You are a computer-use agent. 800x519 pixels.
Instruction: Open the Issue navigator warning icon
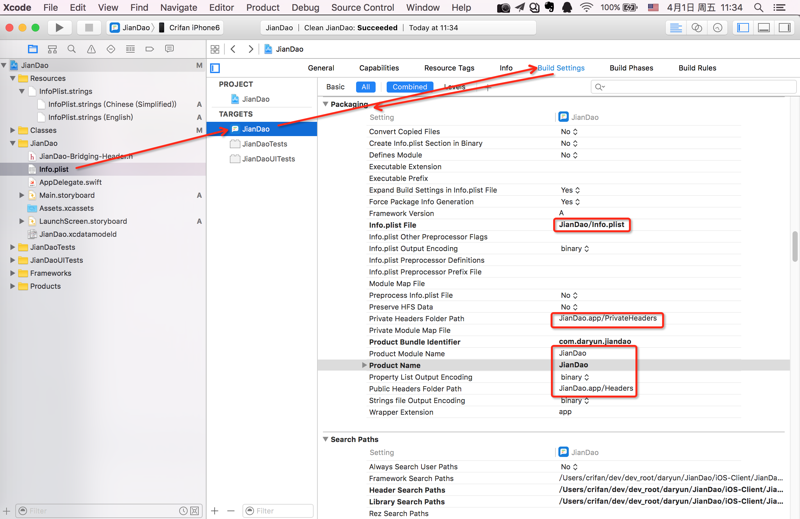[91, 49]
